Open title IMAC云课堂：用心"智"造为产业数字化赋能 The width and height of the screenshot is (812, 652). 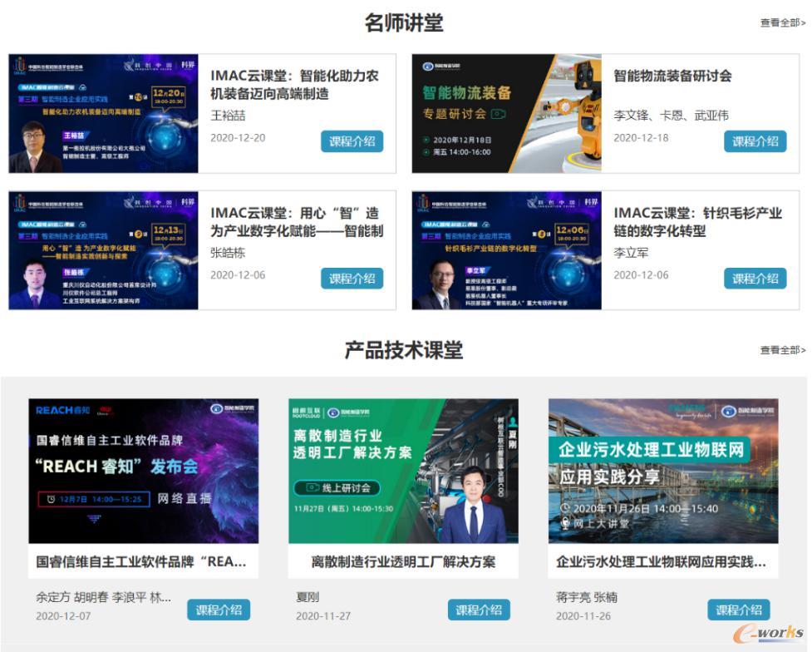(297, 222)
